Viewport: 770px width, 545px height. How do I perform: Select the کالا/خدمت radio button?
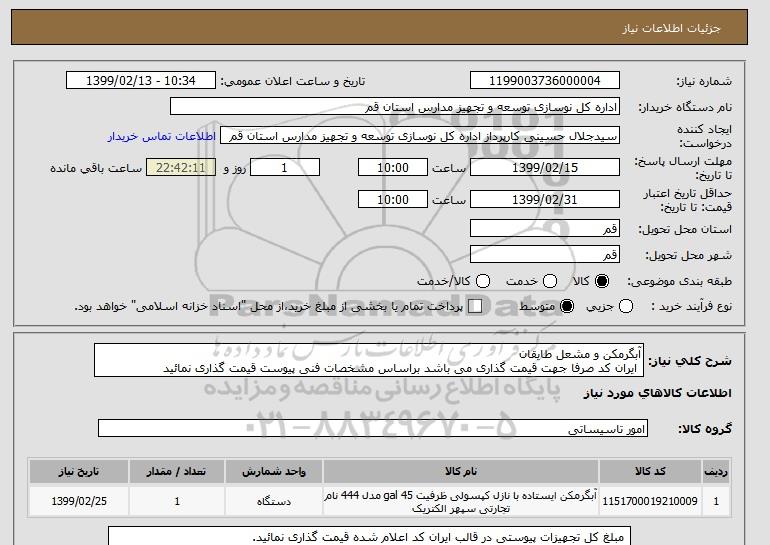pyautogui.click(x=483, y=281)
